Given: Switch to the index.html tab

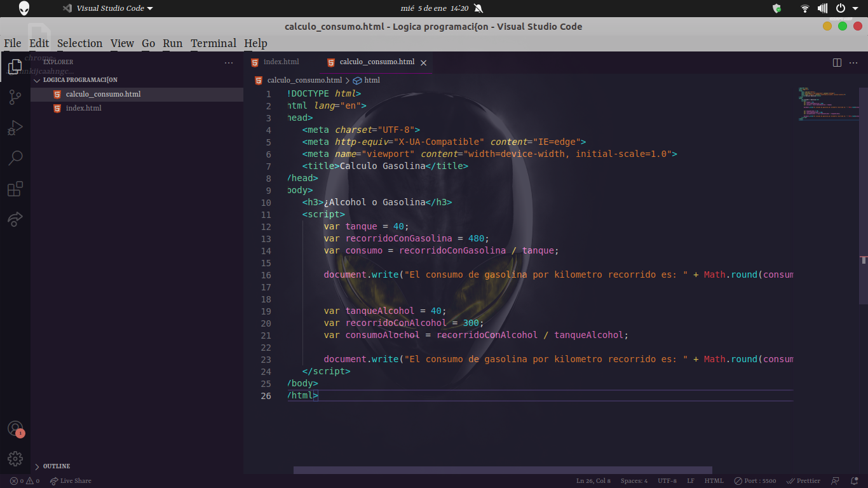Looking at the screenshot, I should tap(281, 62).
